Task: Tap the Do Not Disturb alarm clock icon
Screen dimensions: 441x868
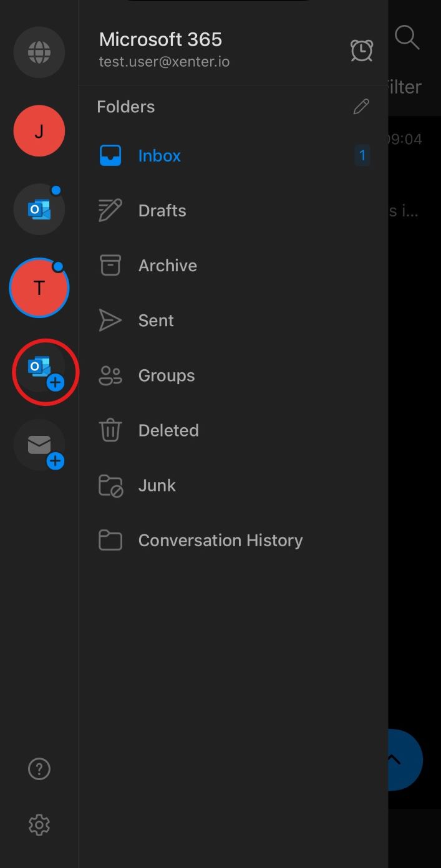Action: pyautogui.click(x=361, y=51)
